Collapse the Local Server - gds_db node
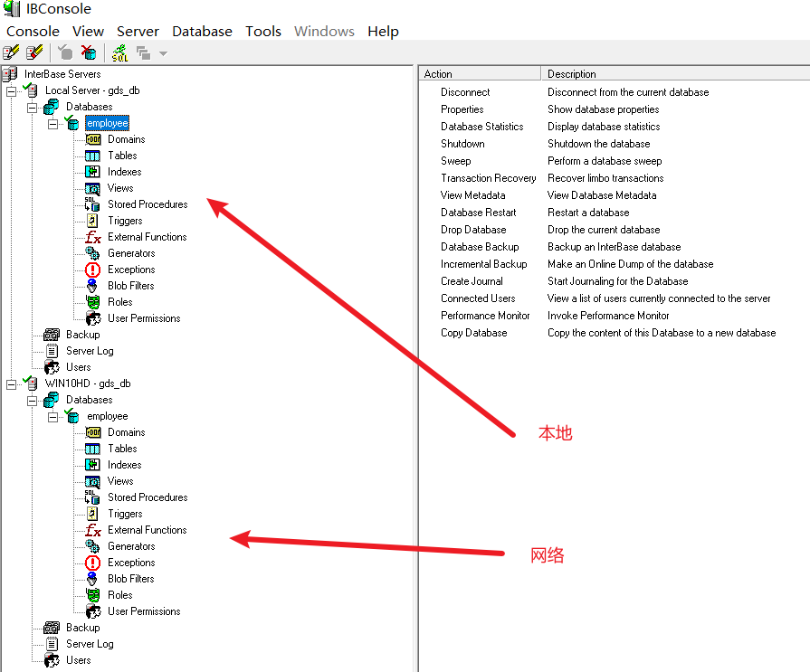Image resolution: width=810 pixels, height=672 pixels. (x=11, y=92)
